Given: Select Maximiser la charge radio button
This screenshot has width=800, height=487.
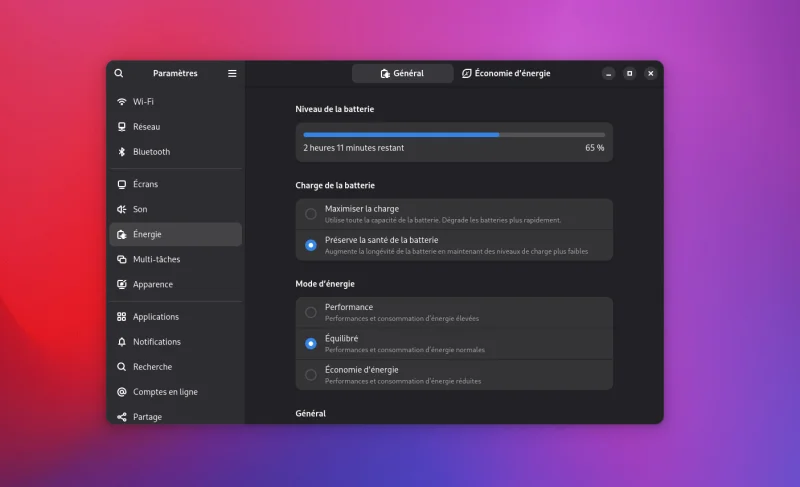Looking at the screenshot, I should tap(310, 214).
